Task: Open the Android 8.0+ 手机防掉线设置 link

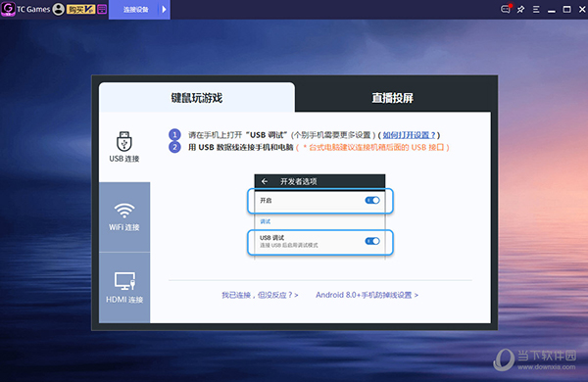Action: 367,295
